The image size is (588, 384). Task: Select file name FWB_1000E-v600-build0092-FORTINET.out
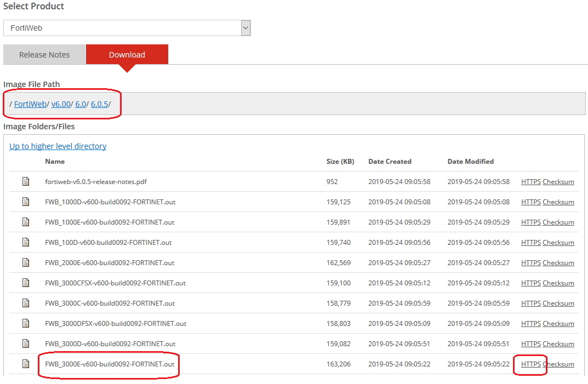(x=110, y=222)
